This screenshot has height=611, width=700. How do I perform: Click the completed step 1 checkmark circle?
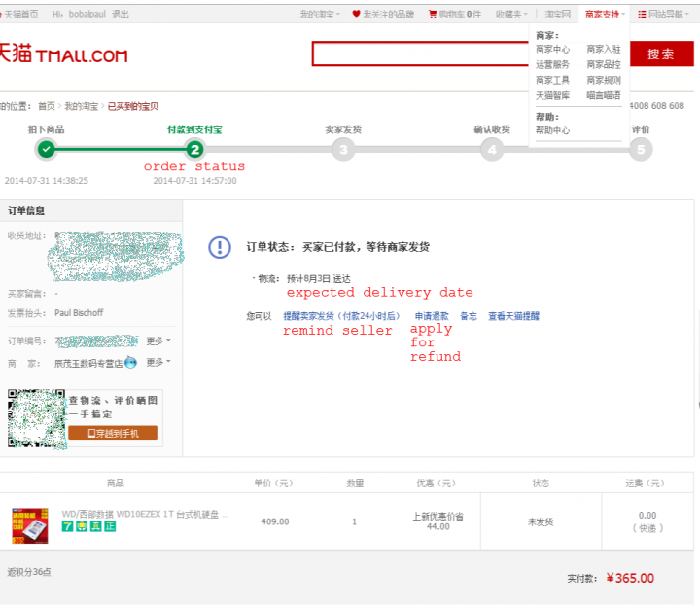tap(46, 149)
